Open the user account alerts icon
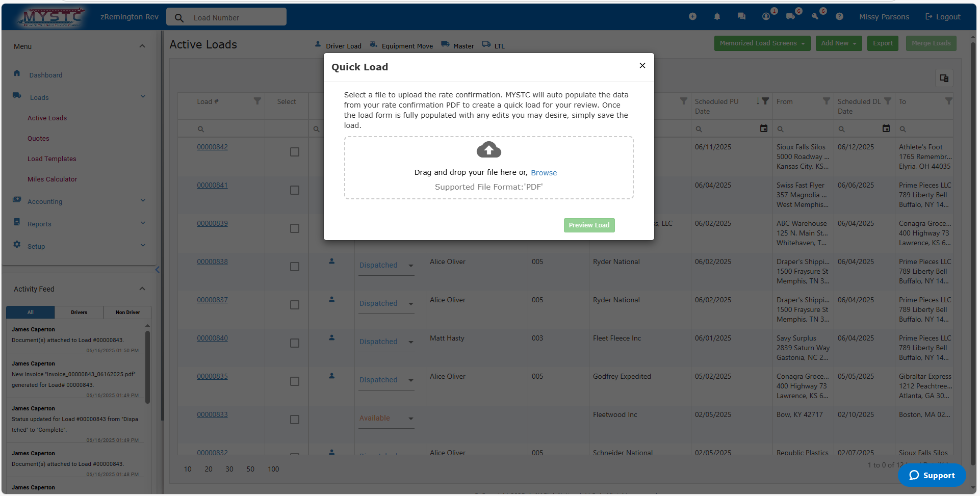Screen dimensions: 980x496 [766, 17]
